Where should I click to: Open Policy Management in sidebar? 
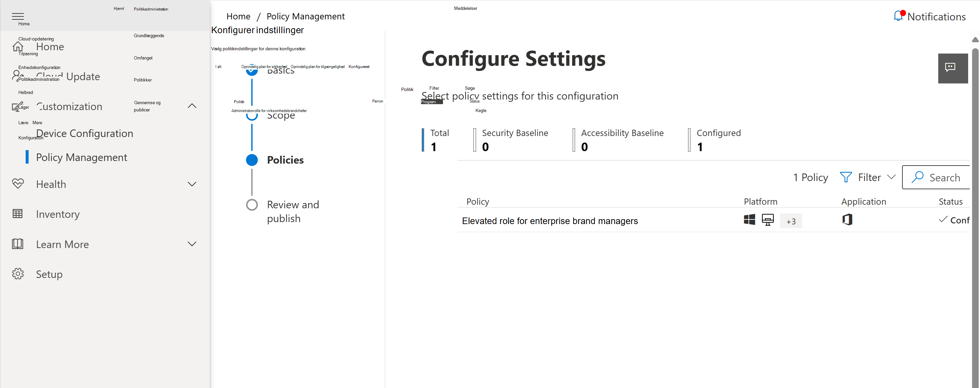click(x=82, y=157)
